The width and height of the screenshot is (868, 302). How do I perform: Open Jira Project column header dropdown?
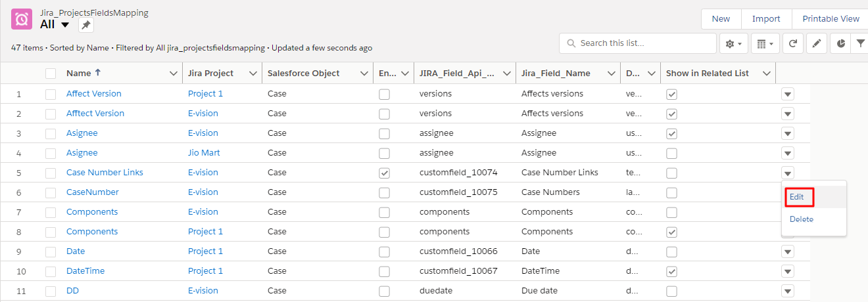(x=253, y=74)
